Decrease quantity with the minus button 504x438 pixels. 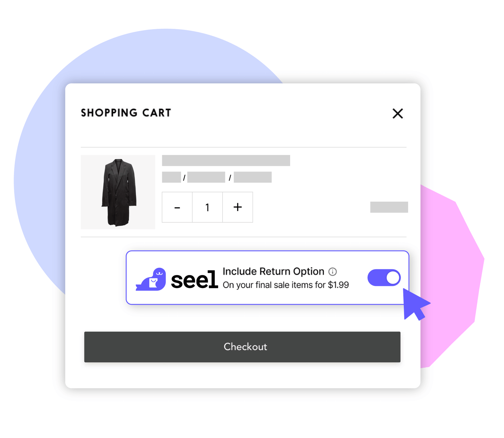(x=177, y=207)
